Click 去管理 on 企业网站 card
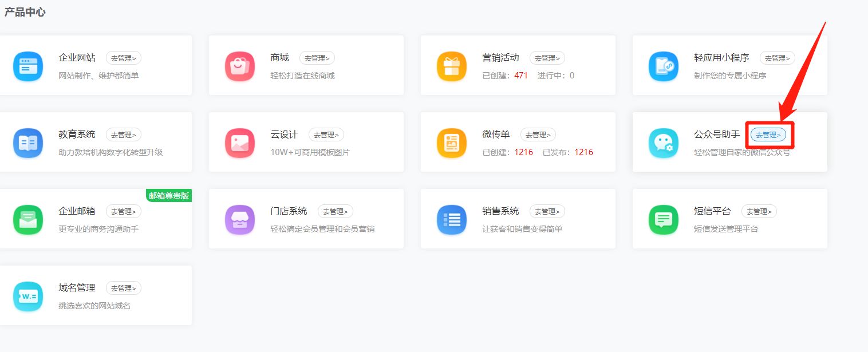 pos(123,58)
